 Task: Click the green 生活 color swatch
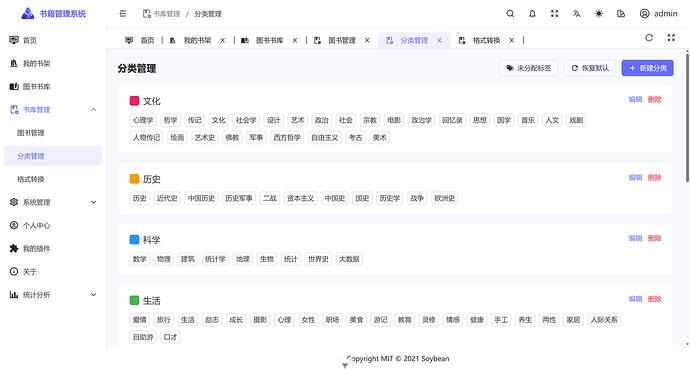[x=134, y=300]
